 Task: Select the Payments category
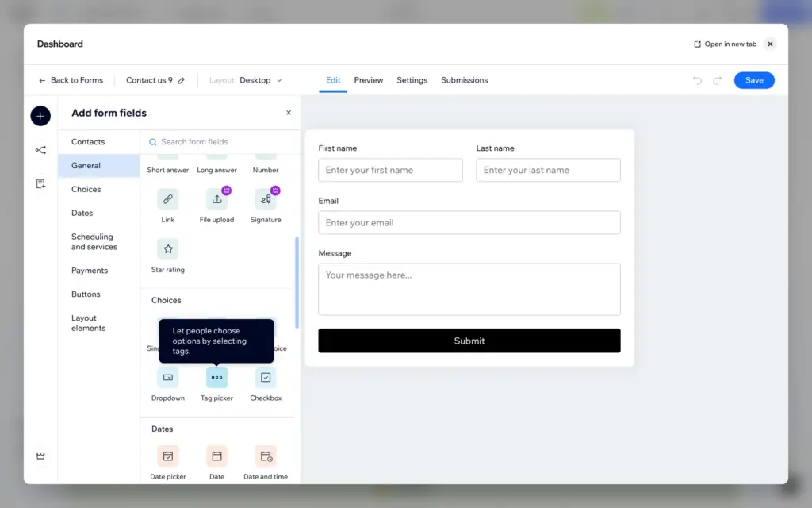point(99,271)
